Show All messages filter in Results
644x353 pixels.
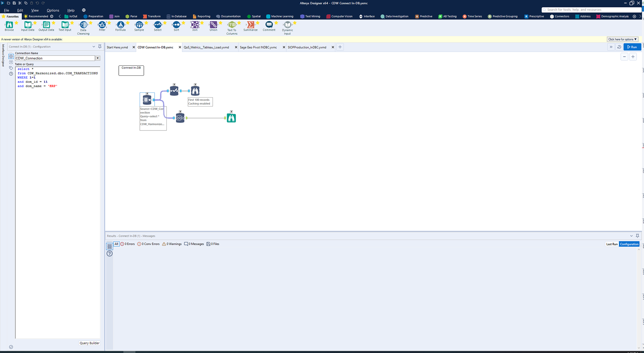(x=116, y=244)
